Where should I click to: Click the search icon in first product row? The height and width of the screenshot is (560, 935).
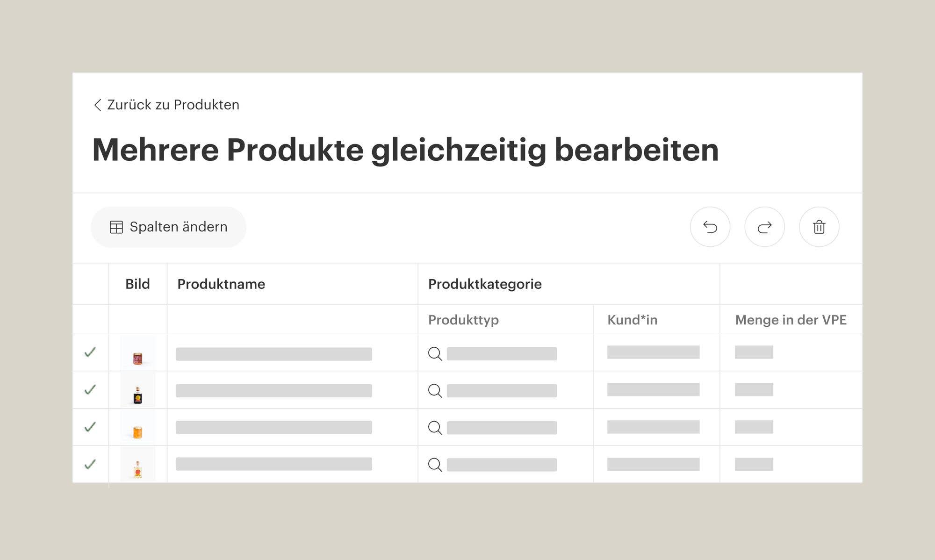435,354
